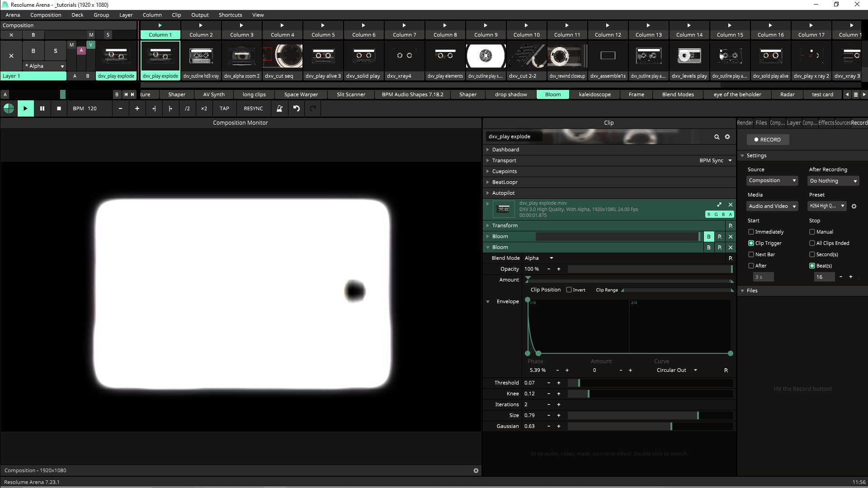Viewport: 868px width, 488px height.
Task: Open record preset settings gear
Action: point(854,206)
